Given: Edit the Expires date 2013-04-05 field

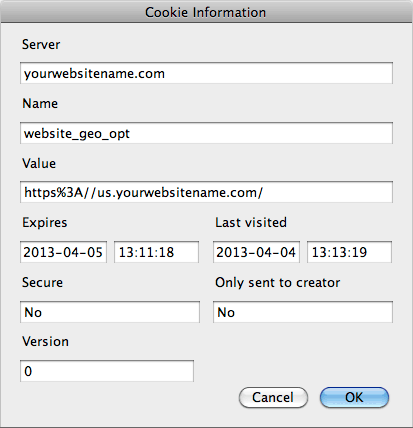Looking at the screenshot, I should pos(63,252).
